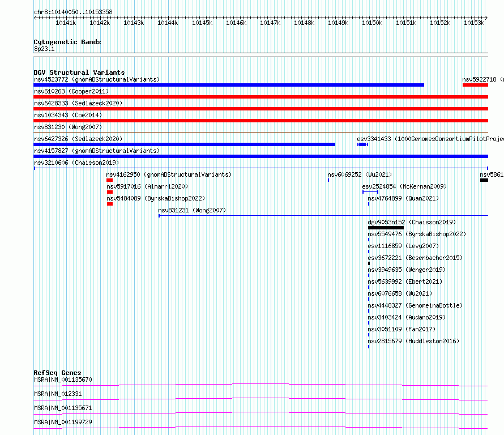Open nsv5917016 (Almarri2020) label
Screen dimensions: 504x435
tap(147, 186)
